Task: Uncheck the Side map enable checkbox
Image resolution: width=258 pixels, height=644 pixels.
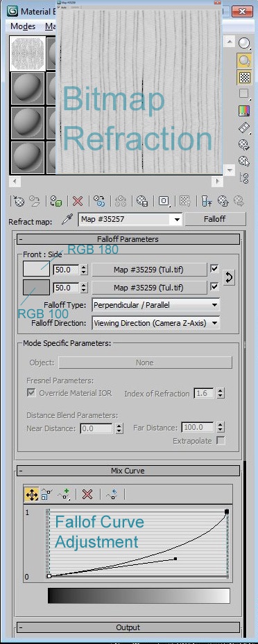Action: pos(214,287)
